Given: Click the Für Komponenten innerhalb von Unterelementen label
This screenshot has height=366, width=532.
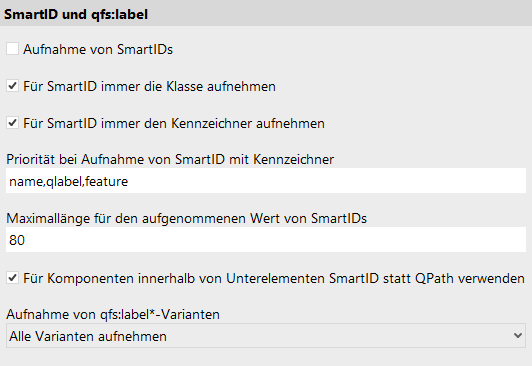Looking at the screenshot, I should 274,278.
